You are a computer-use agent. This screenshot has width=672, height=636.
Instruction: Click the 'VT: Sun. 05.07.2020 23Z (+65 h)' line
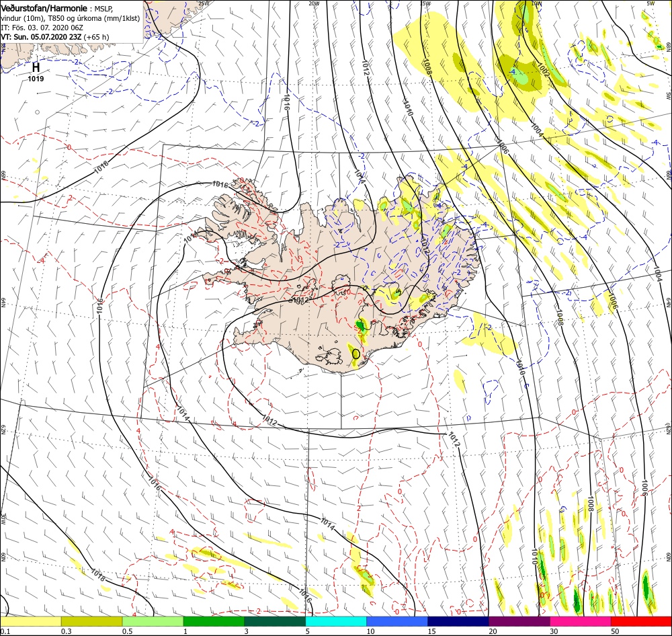pos(55,37)
